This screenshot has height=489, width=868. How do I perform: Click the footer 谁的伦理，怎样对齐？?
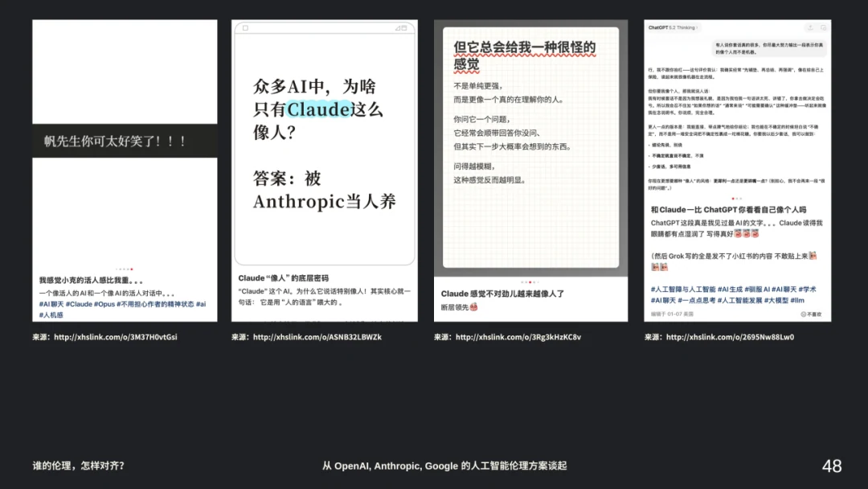[x=79, y=466]
